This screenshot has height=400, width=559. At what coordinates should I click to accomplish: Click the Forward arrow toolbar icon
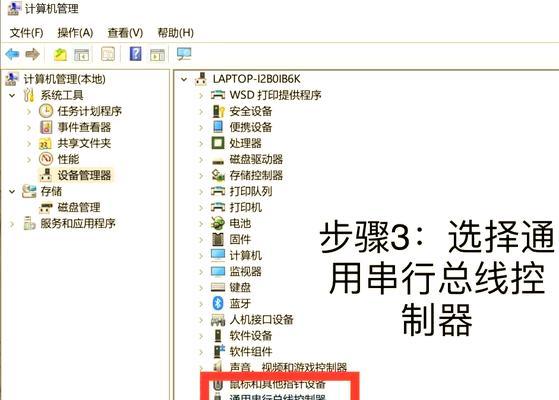(32, 54)
